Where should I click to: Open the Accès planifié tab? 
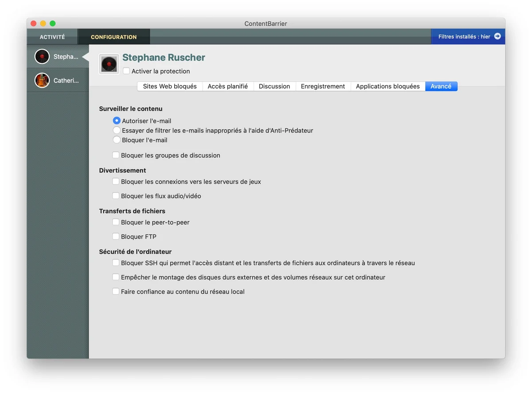tap(228, 86)
